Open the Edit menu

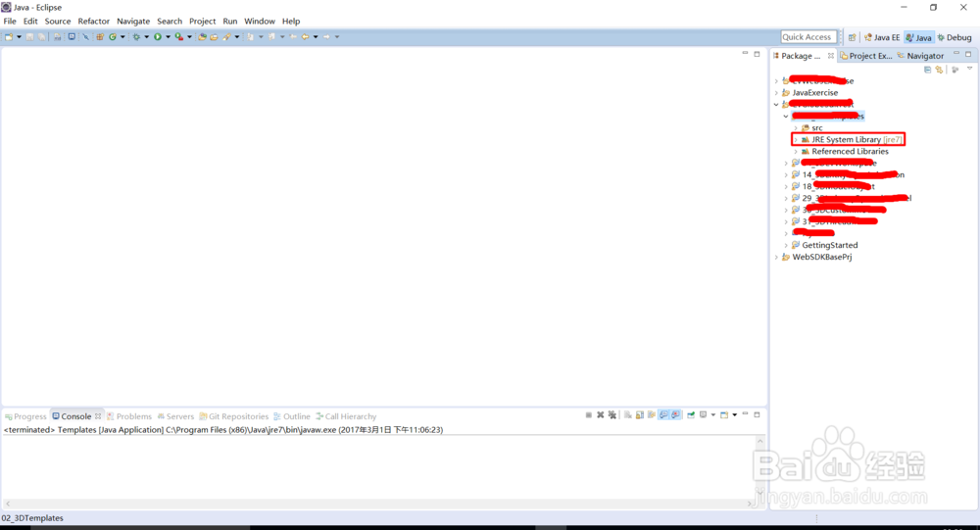[x=30, y=22]
